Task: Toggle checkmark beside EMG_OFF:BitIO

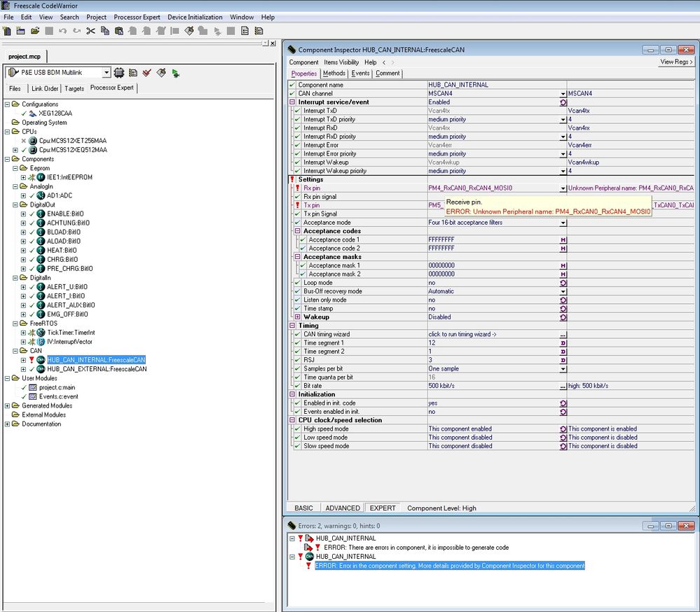Action: 32,314
